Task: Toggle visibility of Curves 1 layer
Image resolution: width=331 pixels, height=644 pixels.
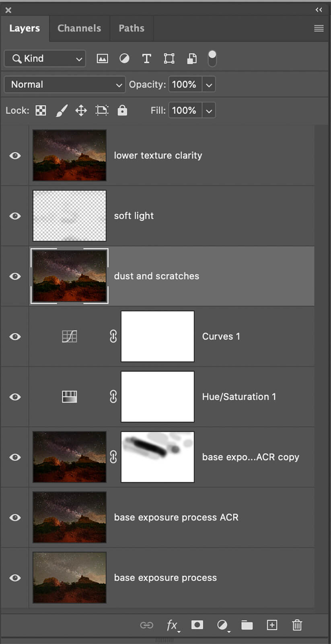Action: [x=15, y=336]
